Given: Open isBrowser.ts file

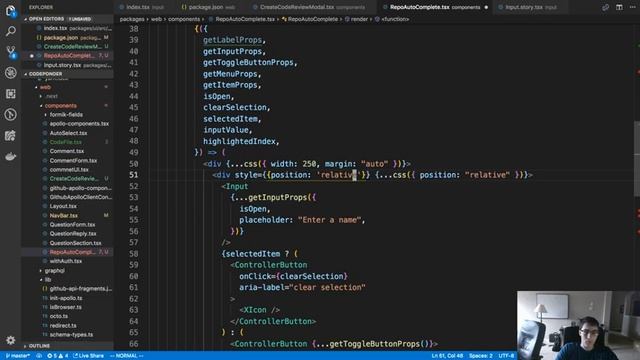Looking at the screenshot, I should coord(67,307).
